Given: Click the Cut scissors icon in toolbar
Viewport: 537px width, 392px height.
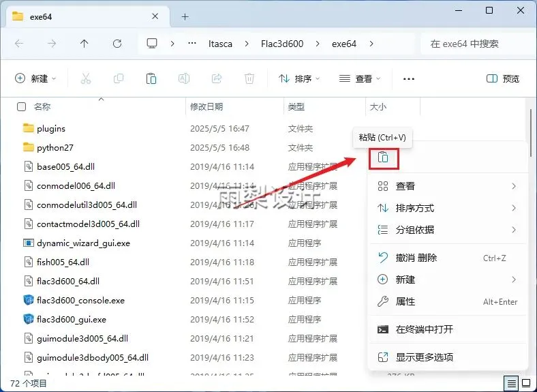Looking at the screenshot, I should coord(86,79).
